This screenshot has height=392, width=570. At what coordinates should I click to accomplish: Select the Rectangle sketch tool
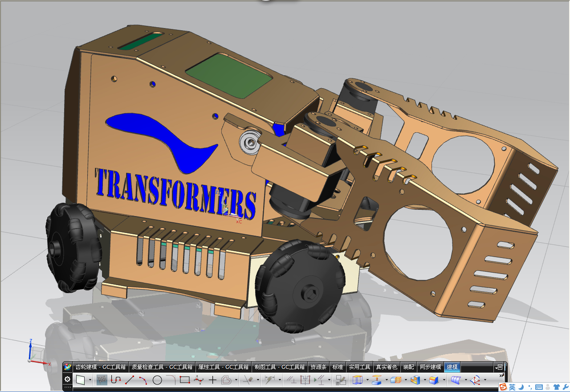tap(185, 380)
